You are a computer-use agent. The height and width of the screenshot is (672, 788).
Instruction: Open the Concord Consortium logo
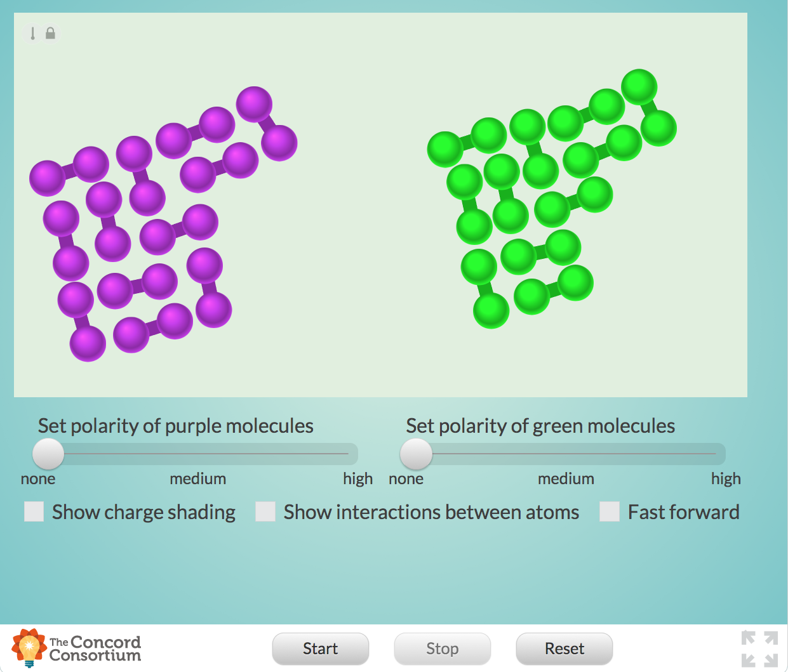[x=77, y=649]
